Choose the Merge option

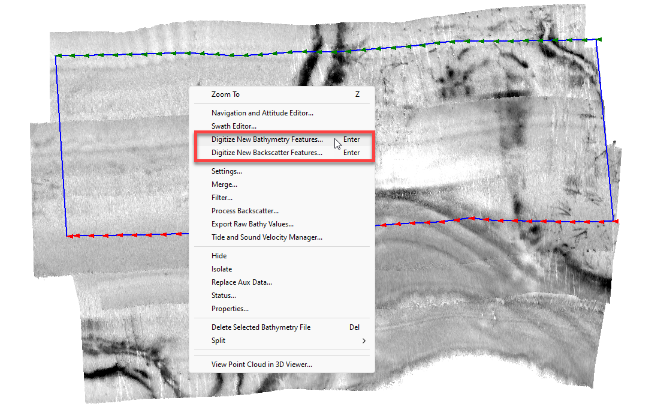(x=282, y=185)
